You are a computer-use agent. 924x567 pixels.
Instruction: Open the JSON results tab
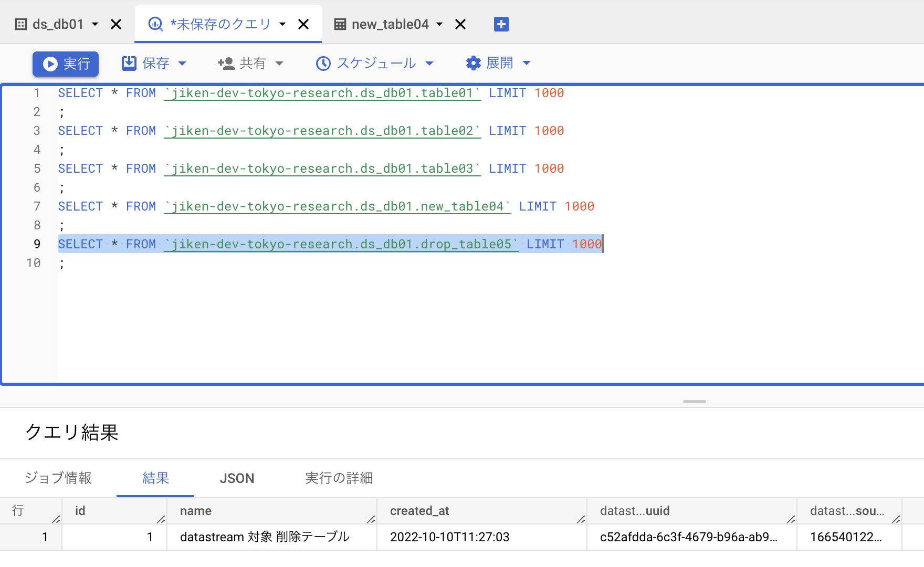(x=237, y=478)
